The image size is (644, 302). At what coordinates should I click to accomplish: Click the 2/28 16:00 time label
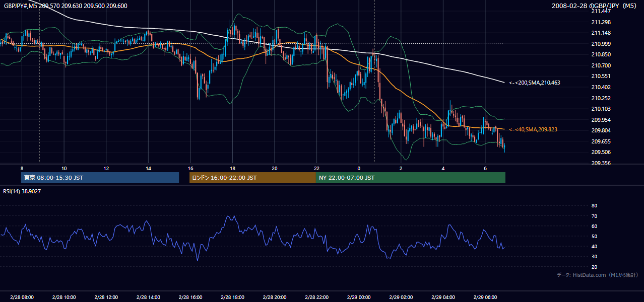click(x=190, y=297)
